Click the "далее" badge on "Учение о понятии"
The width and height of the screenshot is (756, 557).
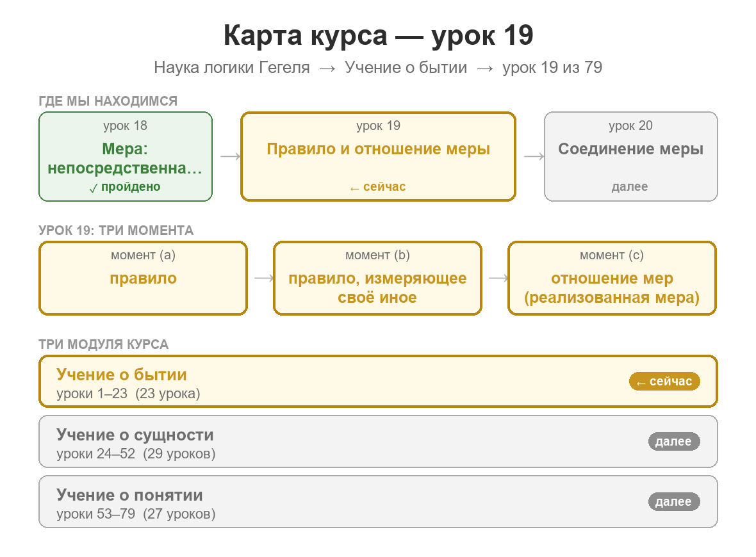click(673, 501)
